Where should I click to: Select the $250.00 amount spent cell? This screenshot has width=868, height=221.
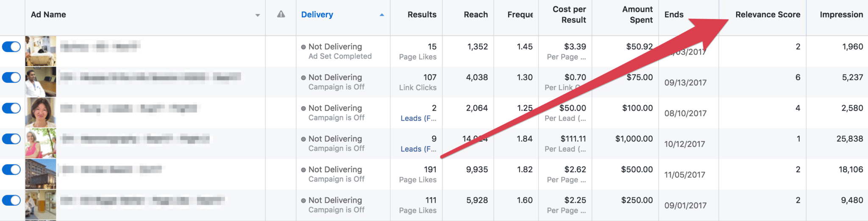[637, 200]
